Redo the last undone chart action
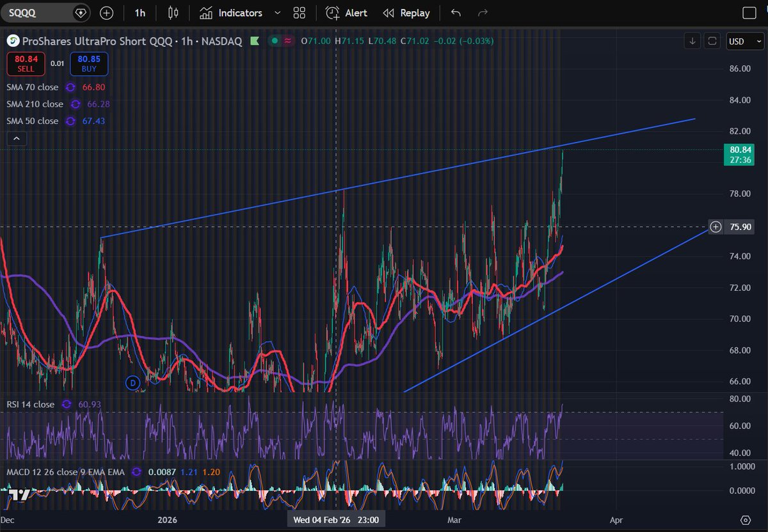 [x=483, y=13]
